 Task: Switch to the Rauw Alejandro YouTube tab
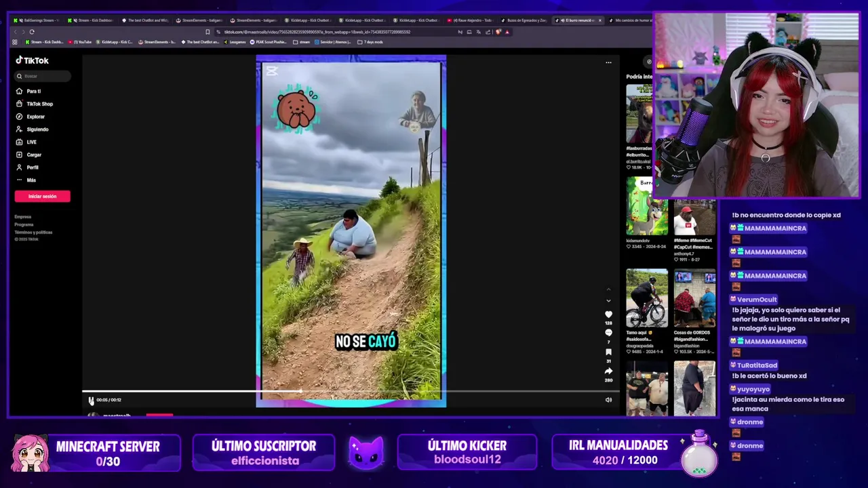(x=470, y=20)
